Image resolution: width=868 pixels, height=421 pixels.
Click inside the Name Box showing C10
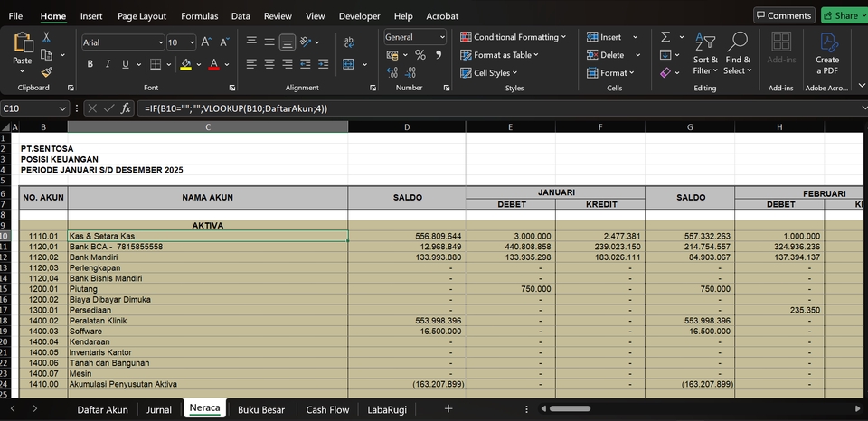coord(29,108)
